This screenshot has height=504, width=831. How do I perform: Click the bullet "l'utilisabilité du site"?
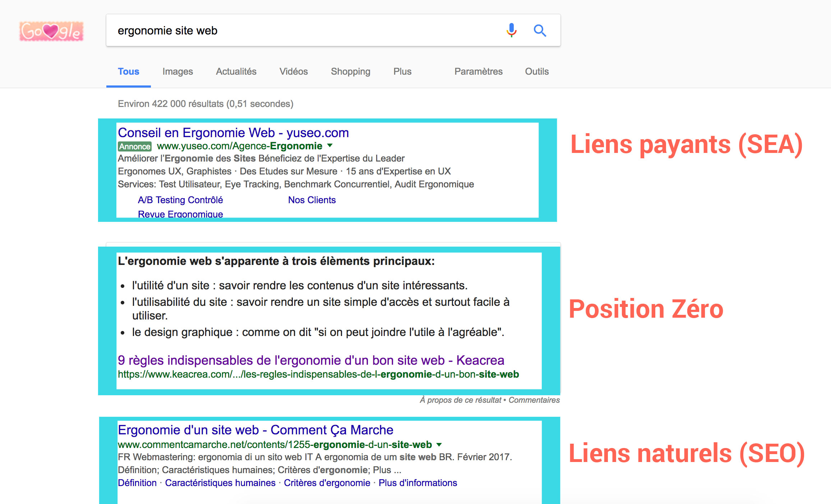click(321, 309)
